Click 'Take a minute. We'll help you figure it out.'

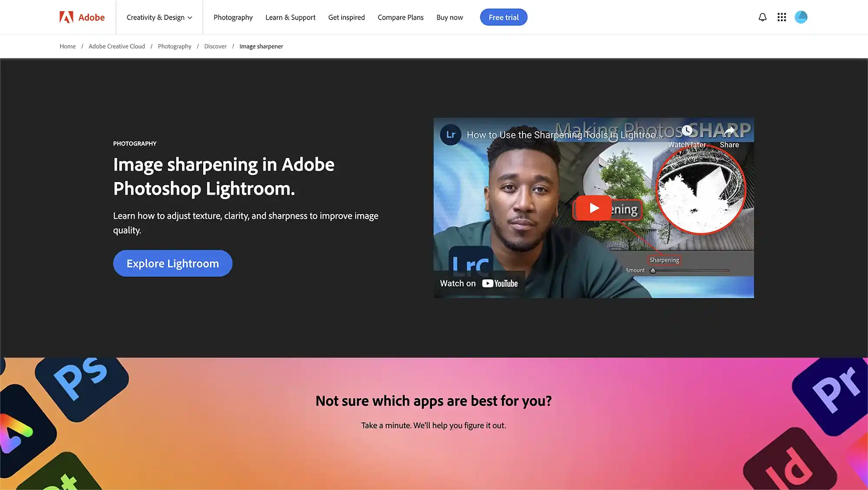point(434,425)
